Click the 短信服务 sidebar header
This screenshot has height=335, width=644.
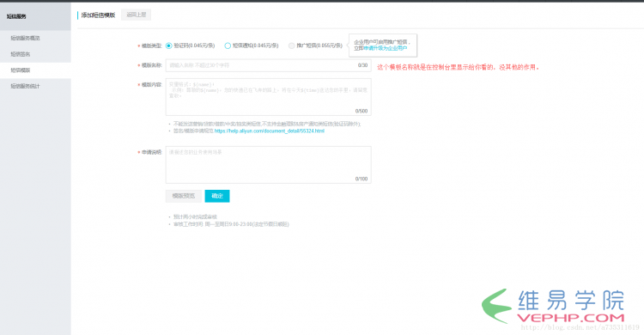[16, 16]
